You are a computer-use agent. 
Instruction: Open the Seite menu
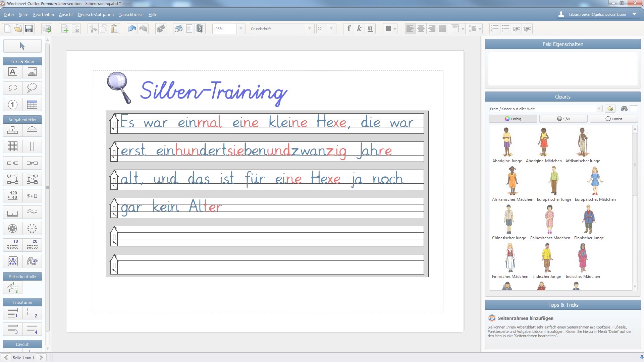[23, 14]
